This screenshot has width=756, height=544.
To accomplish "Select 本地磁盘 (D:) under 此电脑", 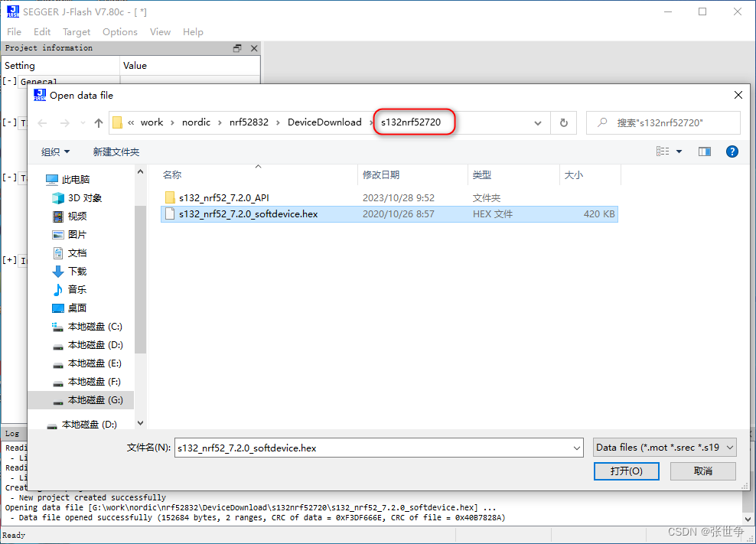I will coord(95,345).
